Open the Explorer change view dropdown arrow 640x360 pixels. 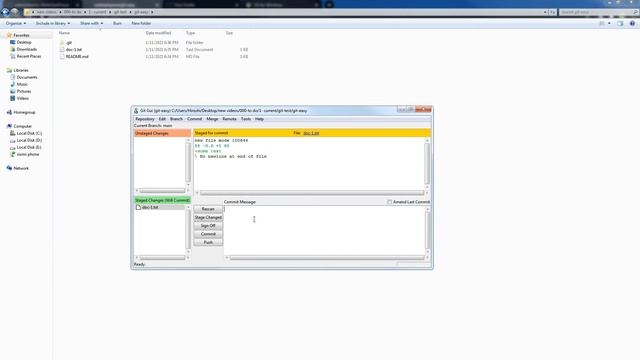pos(609,23)
